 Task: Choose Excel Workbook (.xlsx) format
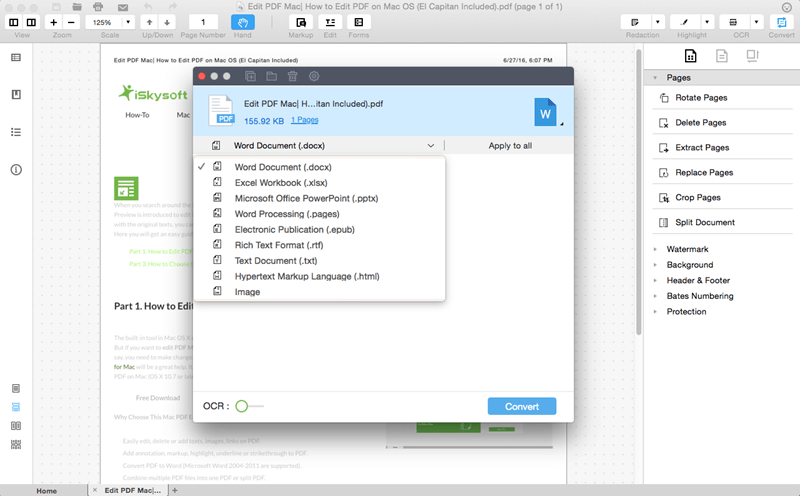click(281, 183)
